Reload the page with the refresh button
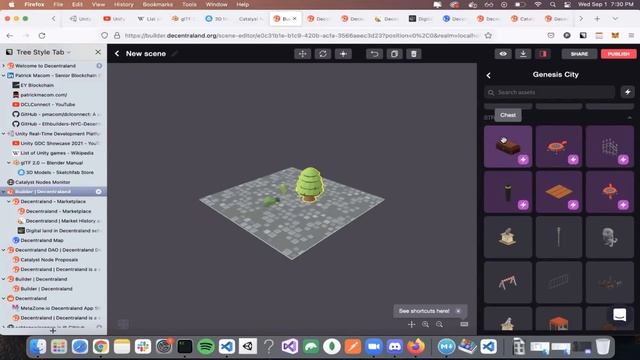The image size is (640, 360). [x=42, y=36]
